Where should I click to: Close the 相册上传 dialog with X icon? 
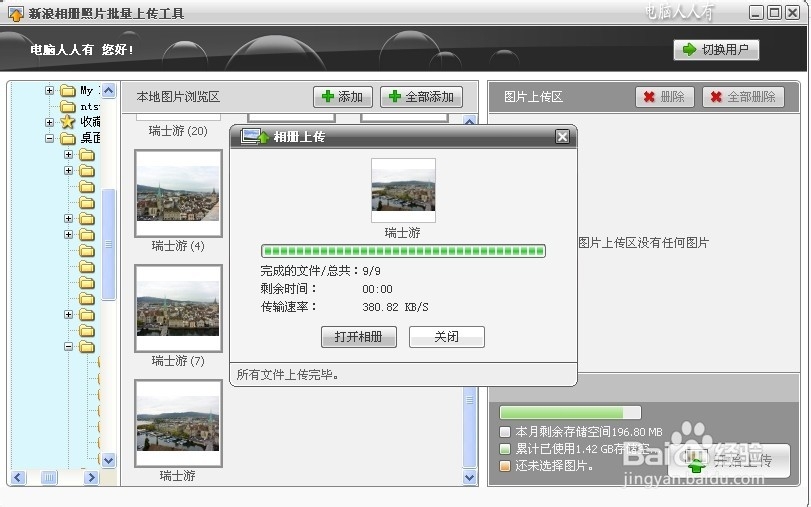(x=562, y=137)
